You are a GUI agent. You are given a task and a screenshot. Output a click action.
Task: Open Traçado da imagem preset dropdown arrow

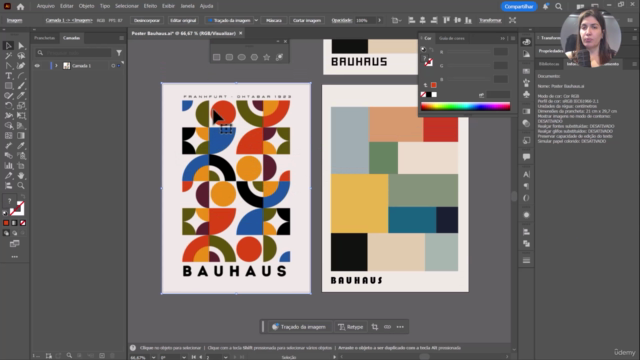256,20
